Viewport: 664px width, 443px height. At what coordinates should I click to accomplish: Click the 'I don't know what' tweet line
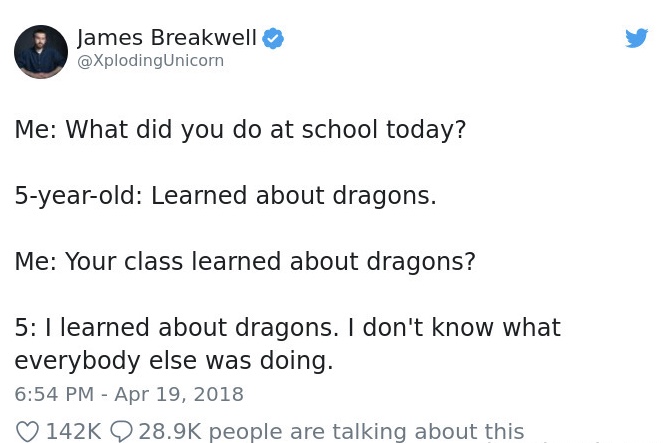click(454, 327)
